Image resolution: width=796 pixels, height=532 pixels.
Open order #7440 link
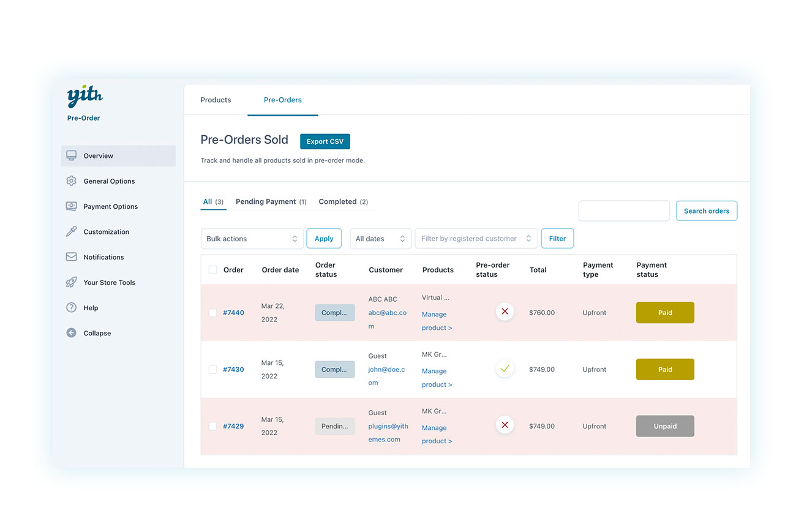click(x=233, y=313)
